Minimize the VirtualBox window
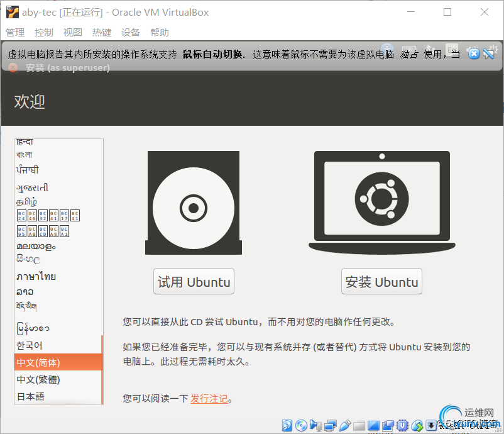The height and width of the screenshot is (434, 504). point(411,12)
